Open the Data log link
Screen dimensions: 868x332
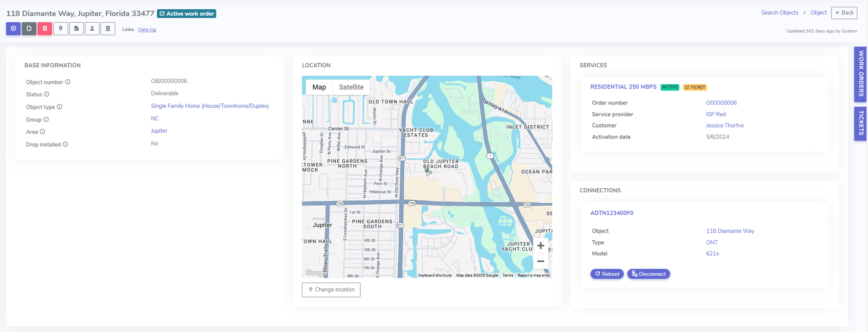coord(147,29)
